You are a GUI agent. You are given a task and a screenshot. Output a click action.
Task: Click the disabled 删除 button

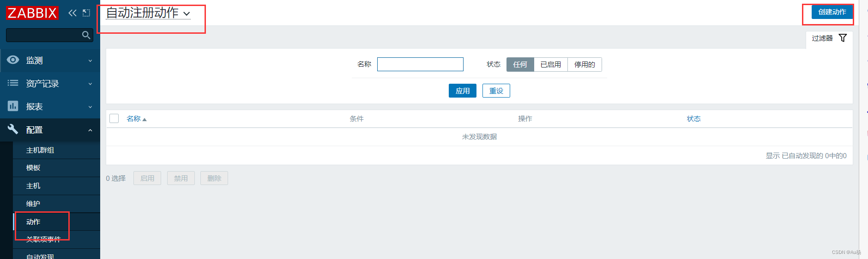tap(214, 178)
